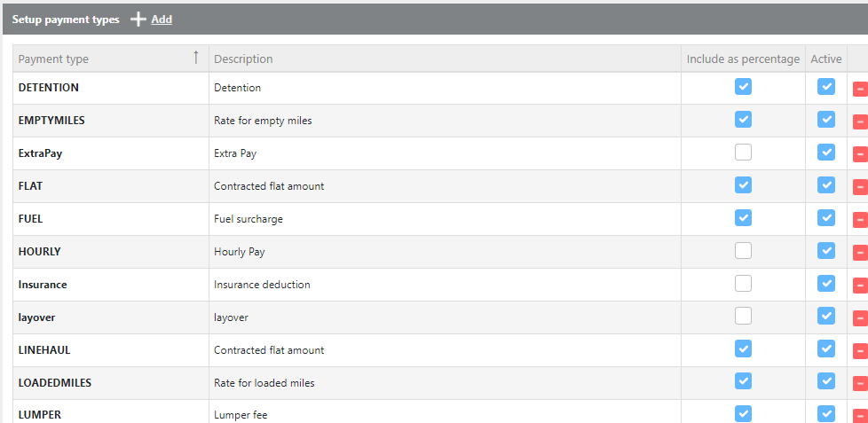Viewport: 868px width, 423px height.
Task: Sort by Payment type column arrow
Action: click(196, 58)
